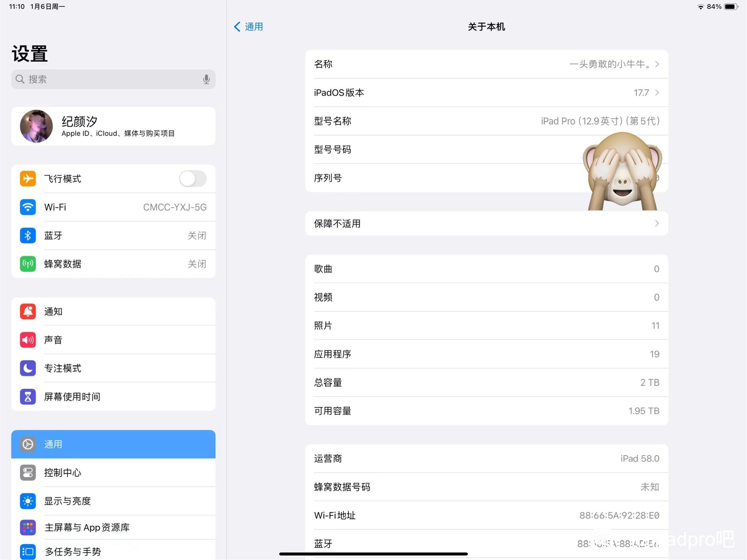Tap the General gear icon
Screen dimensions: 747x560
28,444
